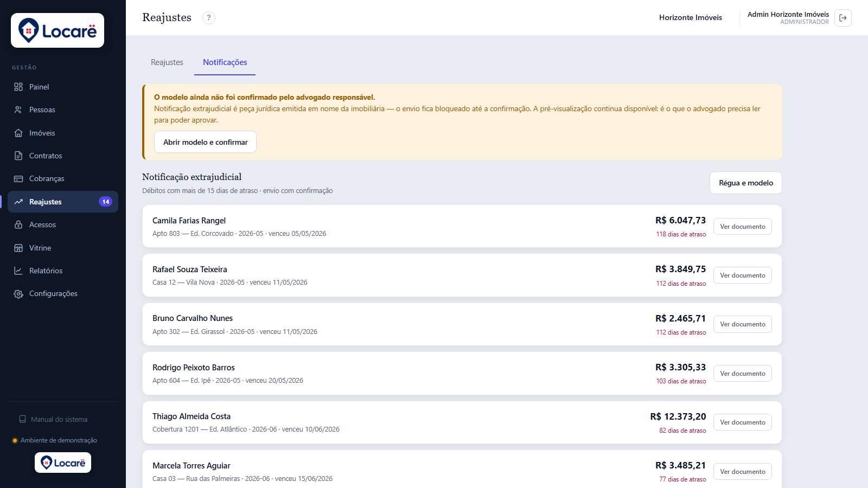
Task: Click the Vitrine storefront icon
Action: point(18,248)
